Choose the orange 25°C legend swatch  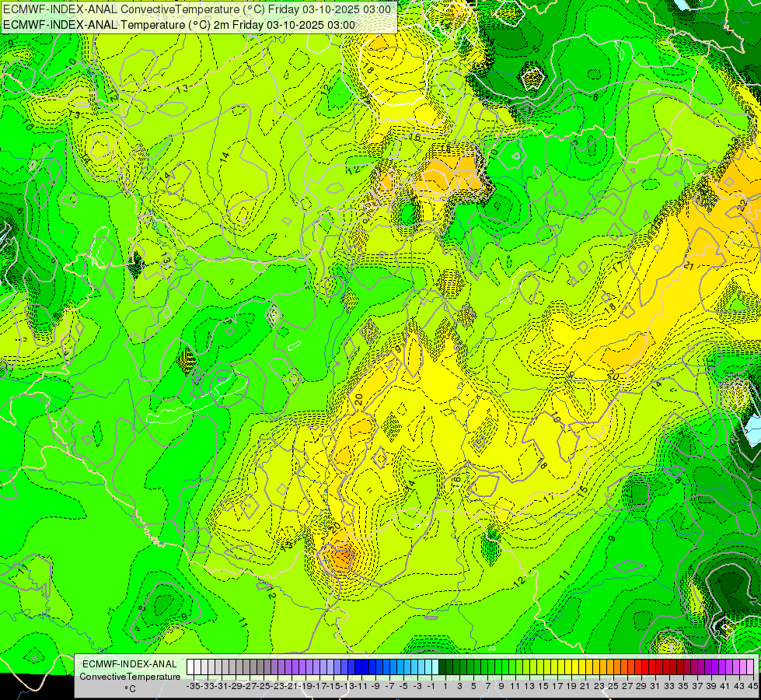click(610, 667)
